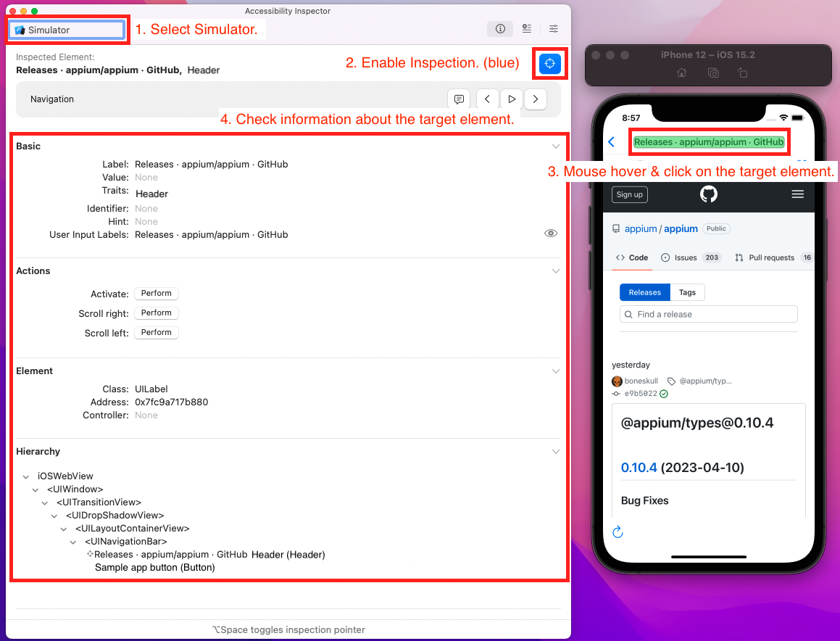Collapse the UIWindow hierarchy node

coord(36,490)
